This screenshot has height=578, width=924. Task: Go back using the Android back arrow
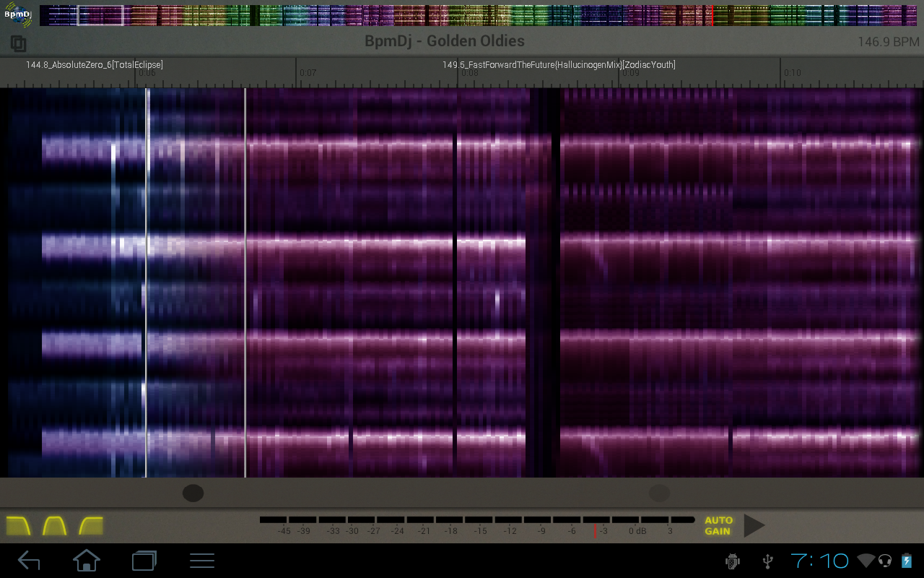pos(29,560)
